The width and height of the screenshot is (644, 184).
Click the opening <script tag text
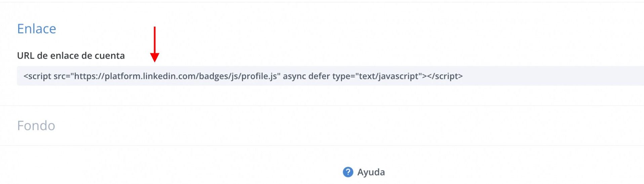coord(37,76)
